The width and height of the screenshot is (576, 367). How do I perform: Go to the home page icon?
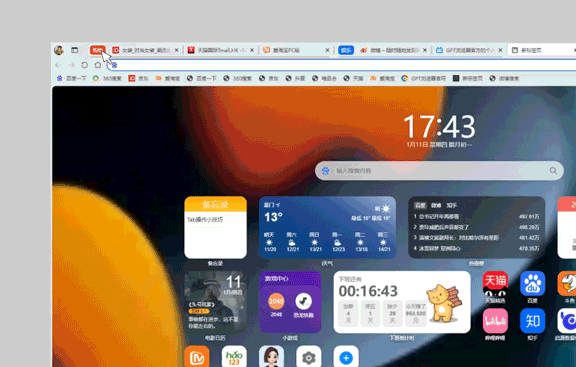(98, 65)
